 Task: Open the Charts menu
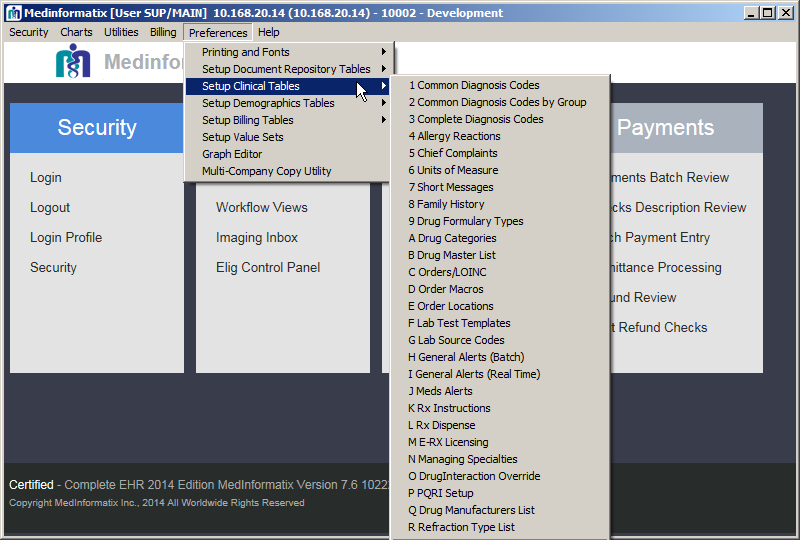pos(76,32)
